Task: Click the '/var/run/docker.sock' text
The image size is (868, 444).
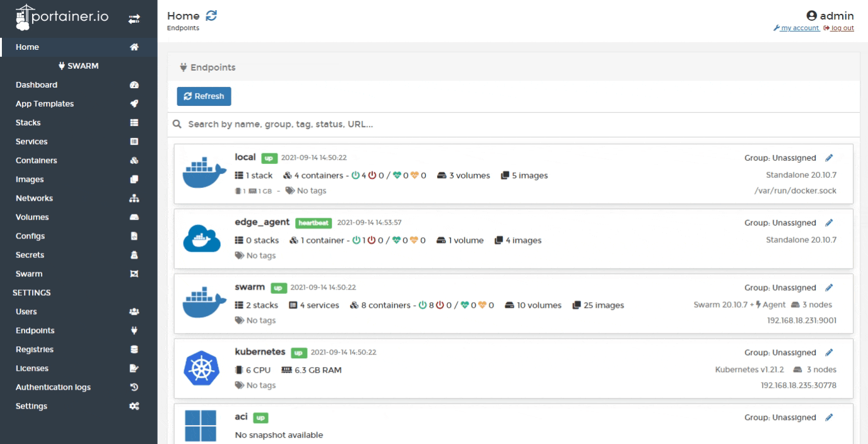Action: (795, 190)
